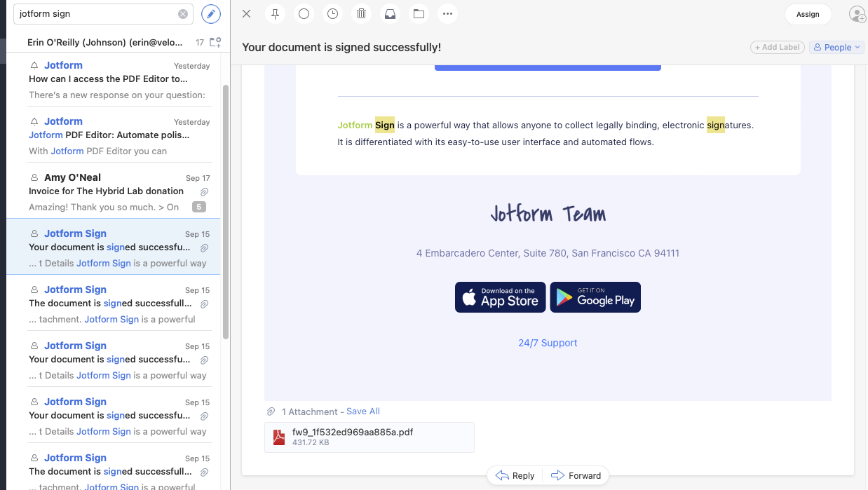Click the Embarcadero Center address text
This screenshot has height=490, width=868.
coord(548,253)
